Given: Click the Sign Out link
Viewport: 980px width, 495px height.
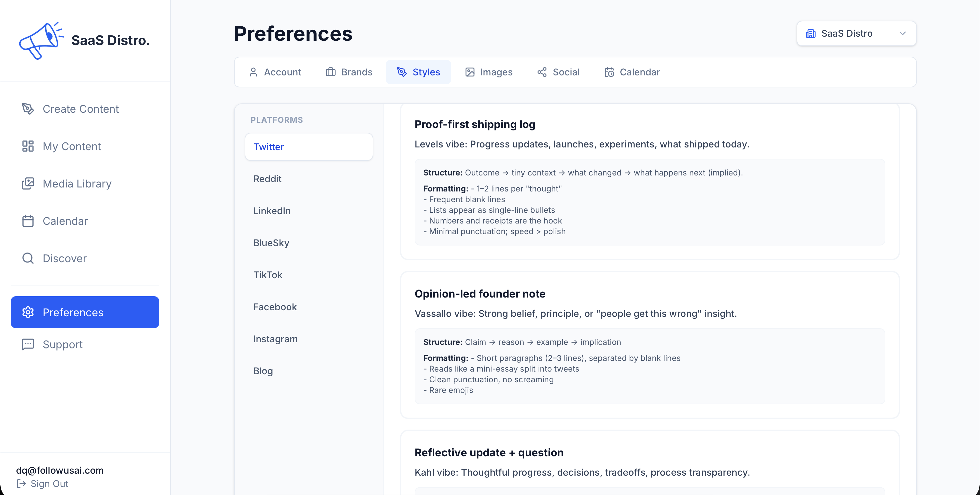Looking at the screenshot, I should 49,484.
